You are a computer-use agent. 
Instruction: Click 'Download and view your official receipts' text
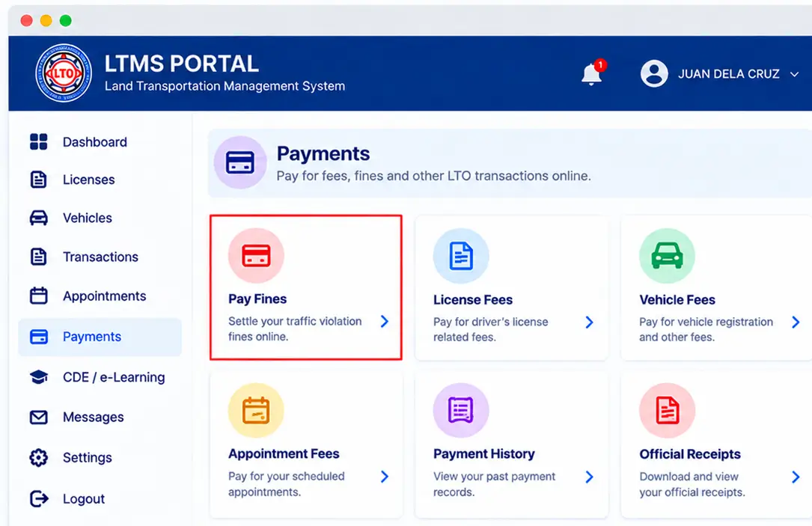point(692,484)
